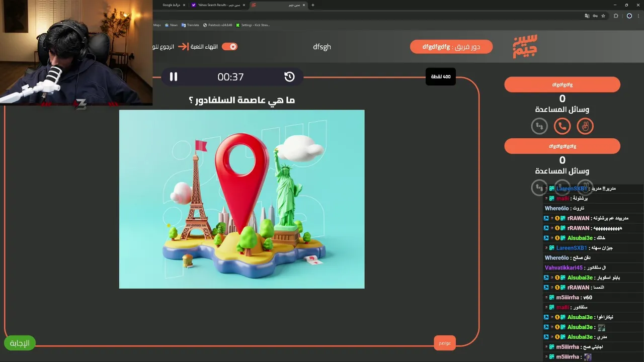Click the question text ما هي عاصمة السلفادور
644x362 pixels.
[242, 100]
